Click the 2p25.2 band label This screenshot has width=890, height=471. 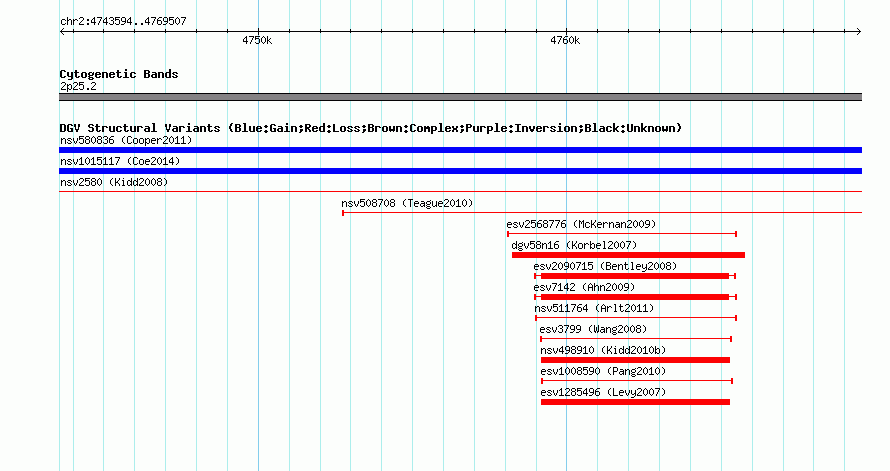click(x=78, y=86)
